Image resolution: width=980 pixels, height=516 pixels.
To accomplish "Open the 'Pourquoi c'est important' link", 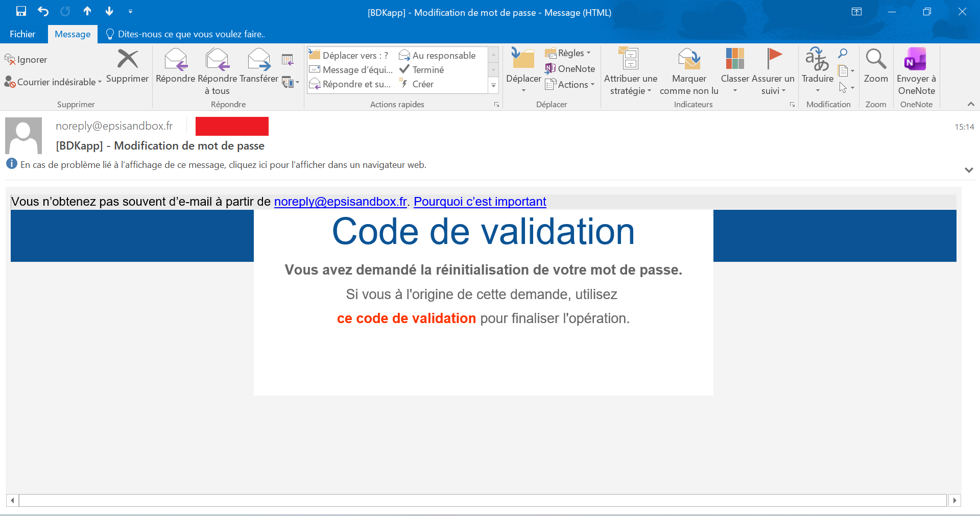I will point(480,202).
